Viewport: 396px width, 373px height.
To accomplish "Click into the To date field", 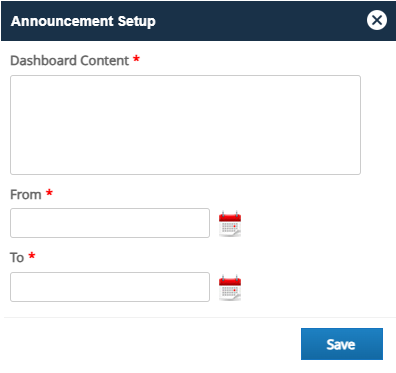I will coord(110,287).
